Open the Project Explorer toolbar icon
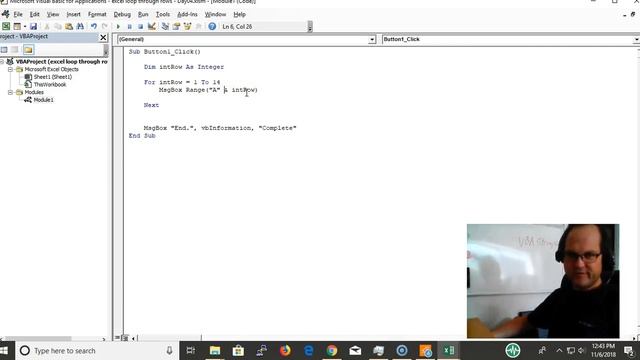This screenshot has height=360, width=640. click(165, 27)
